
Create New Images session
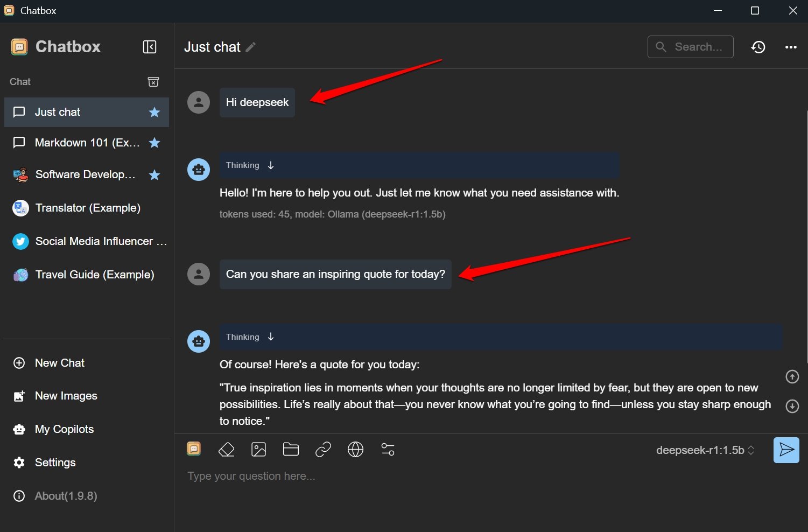tap(87, 396)
